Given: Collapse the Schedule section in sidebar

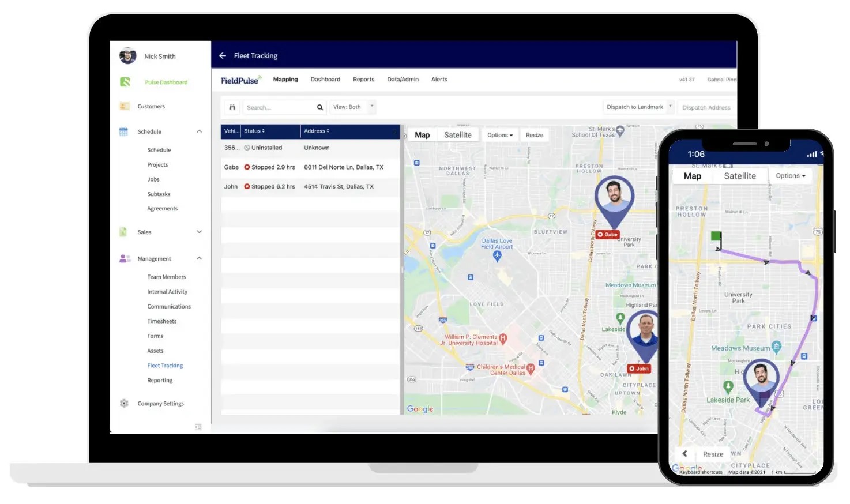Looking at the screenshot, I should [199, 131].
